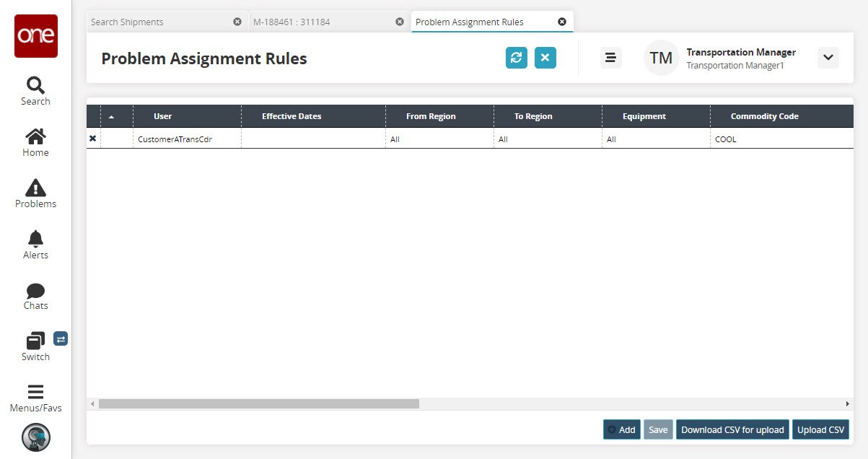This screenshot has height=459, width=868.
Task: Open the assistant avatar icon at sidebar bottom
Action: [36, 437]
